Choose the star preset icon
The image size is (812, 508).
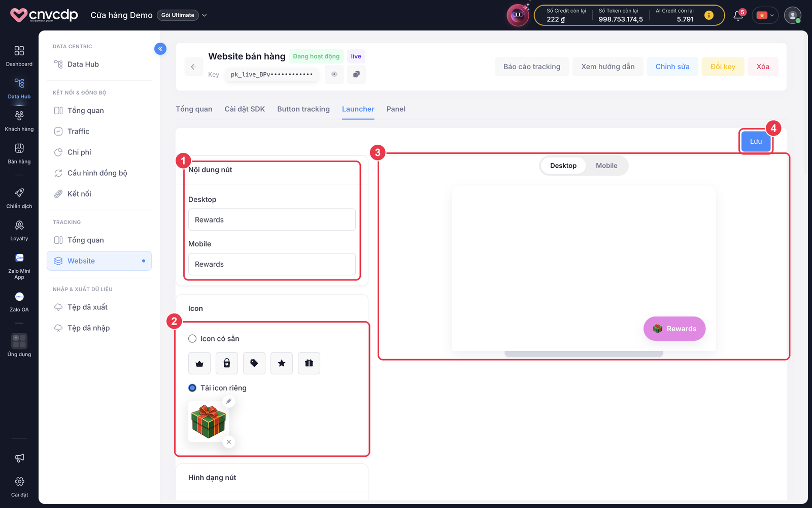[x=282, y=363]
